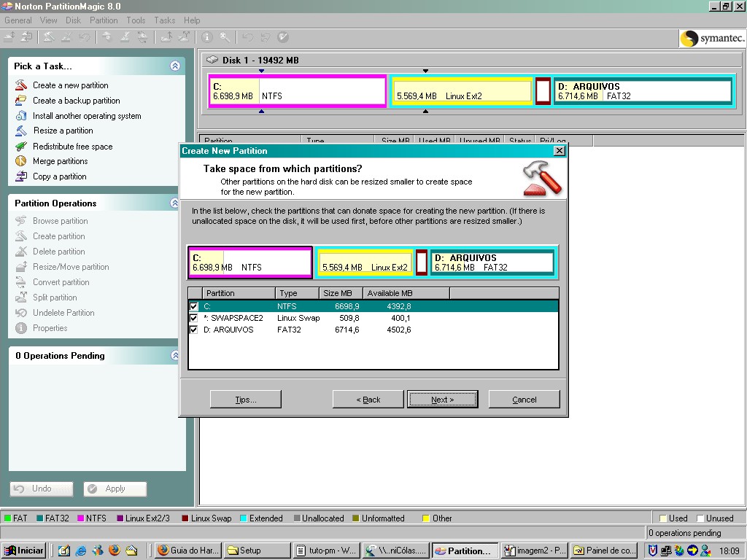Proceed with the Next > button
Screen dimensions: 747x560
coord(443,400)
